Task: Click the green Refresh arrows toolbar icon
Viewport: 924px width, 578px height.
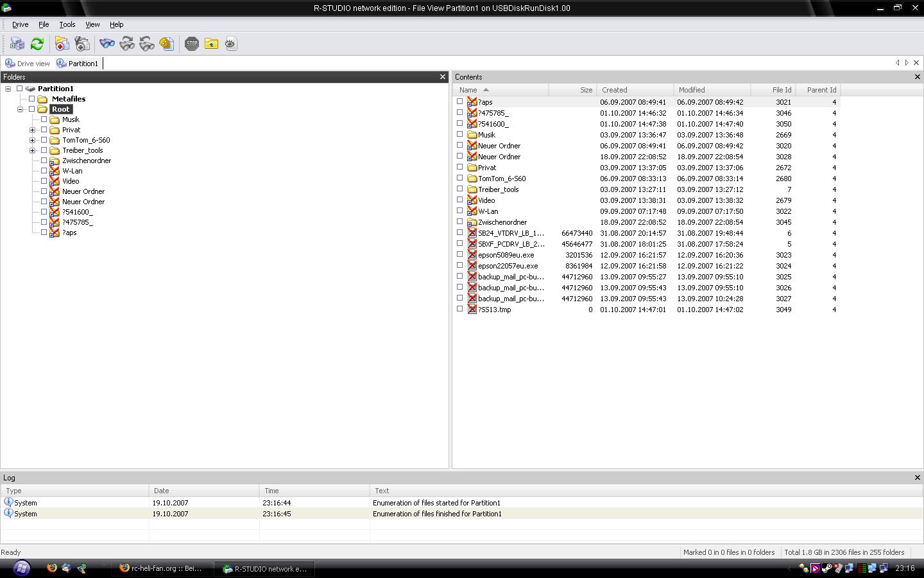Action: point(37,44)
